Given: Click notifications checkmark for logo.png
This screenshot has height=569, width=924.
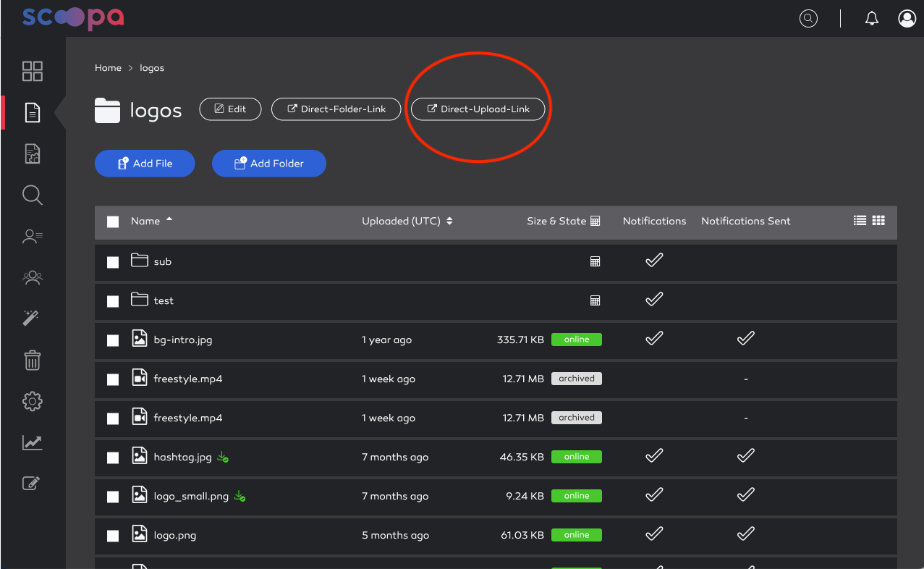Looking at the screenshot, I should pyautogui.click(x=654, y=534).
